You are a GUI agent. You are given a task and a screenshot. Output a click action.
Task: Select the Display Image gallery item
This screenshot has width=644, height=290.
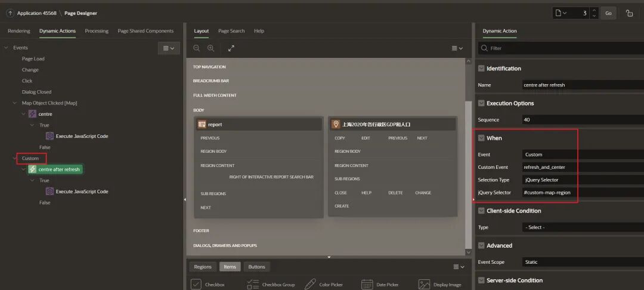pos(440,284)
